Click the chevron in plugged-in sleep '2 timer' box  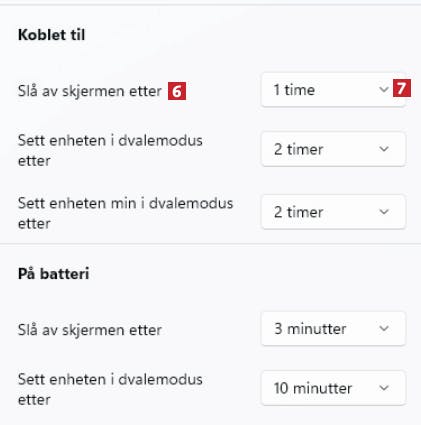point(384,149)
